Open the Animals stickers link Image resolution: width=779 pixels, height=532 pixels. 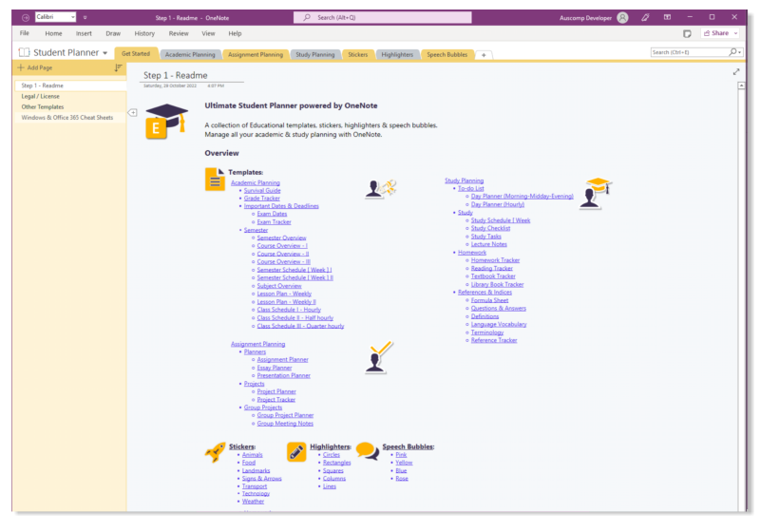(x=253, y=455)
